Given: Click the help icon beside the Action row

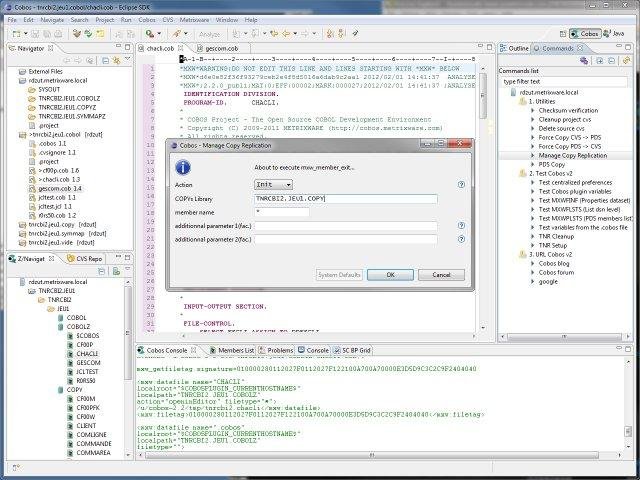Looking at the screenshot, I should coord(461,185).
